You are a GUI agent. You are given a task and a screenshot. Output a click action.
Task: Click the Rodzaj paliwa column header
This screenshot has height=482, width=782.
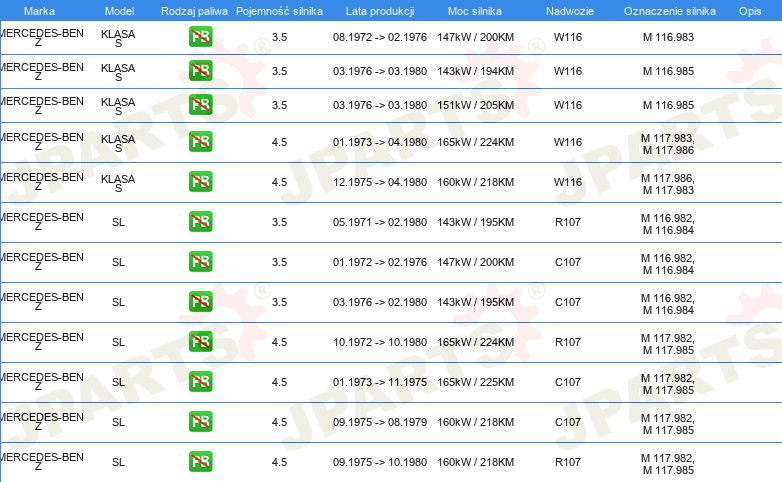[x=194, y=11]
